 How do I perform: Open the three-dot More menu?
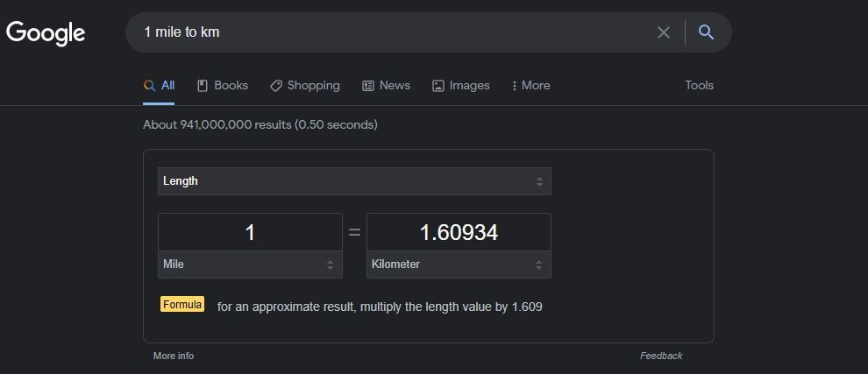coord(530,85)
